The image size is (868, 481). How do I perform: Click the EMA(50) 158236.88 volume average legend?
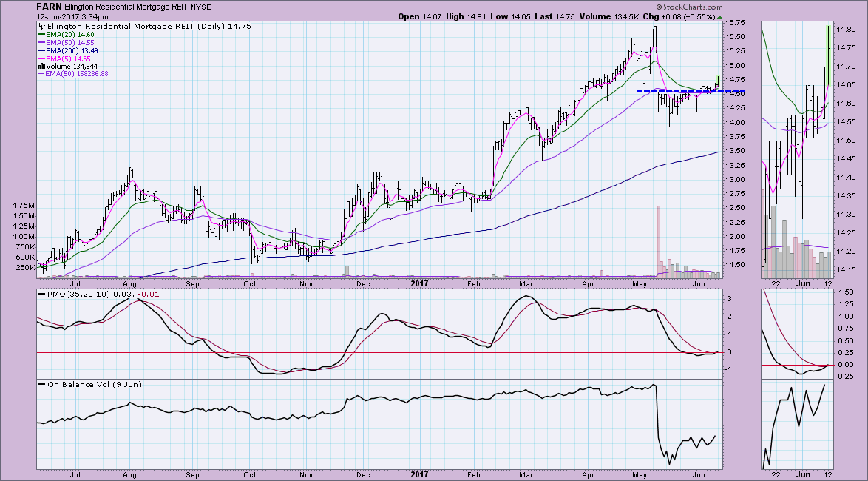[77, 74]
